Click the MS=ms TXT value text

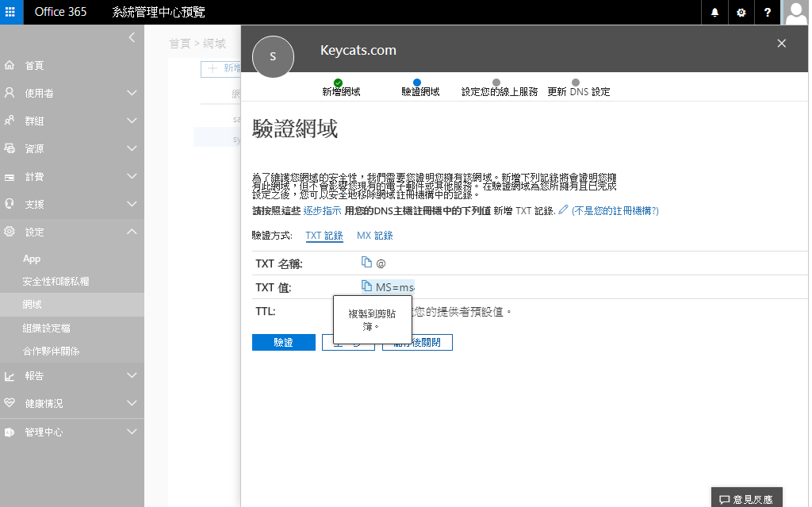(x=395, y=287)
